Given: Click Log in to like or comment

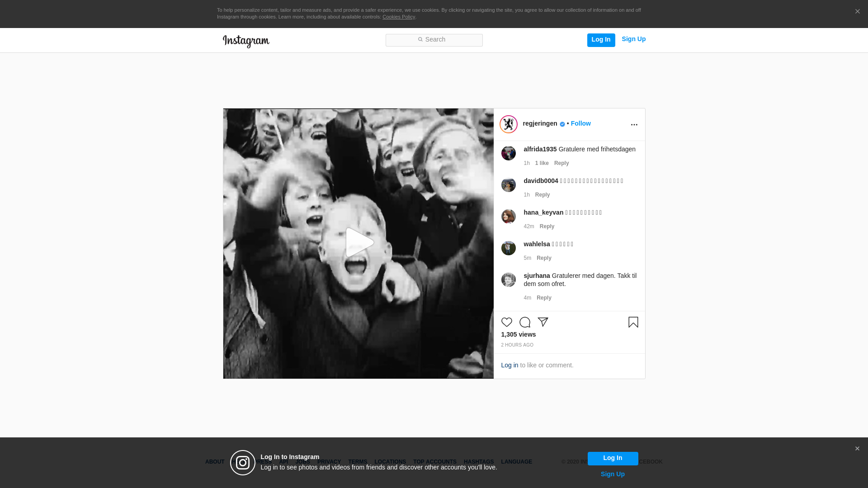Looking at the screenshot, I should click(x=509, y=365).
